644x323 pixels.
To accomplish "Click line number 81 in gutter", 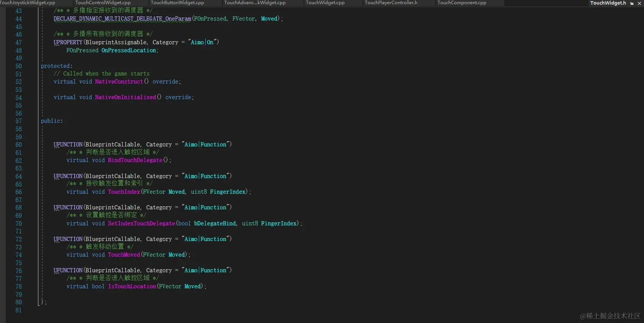I will (x=19, y=310).
